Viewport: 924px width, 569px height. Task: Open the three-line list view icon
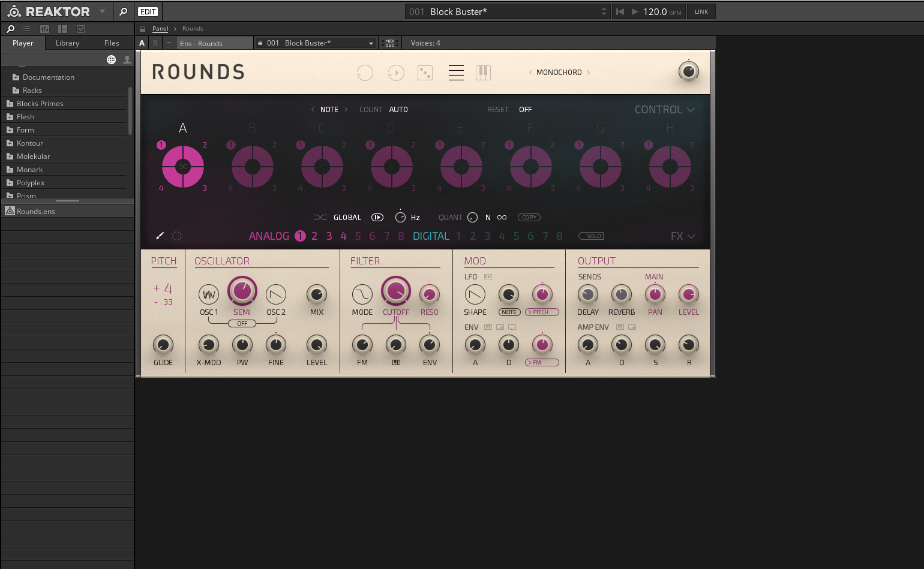click(456, 73)
